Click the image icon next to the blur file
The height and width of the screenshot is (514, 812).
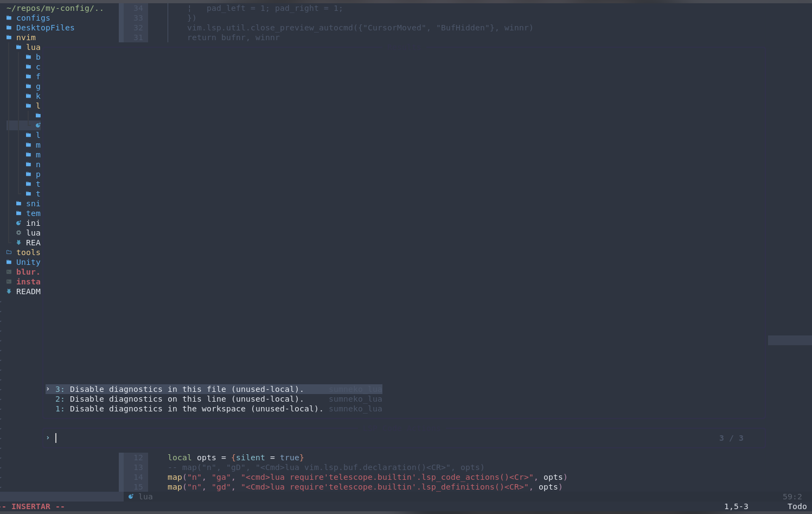[x=9, y=271]
